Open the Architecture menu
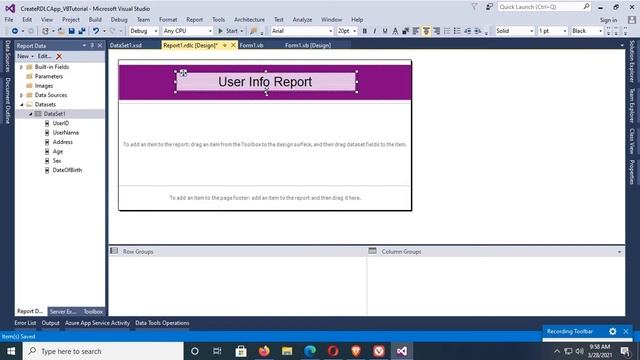Viewport: 640px width, 360px height. 249,20
